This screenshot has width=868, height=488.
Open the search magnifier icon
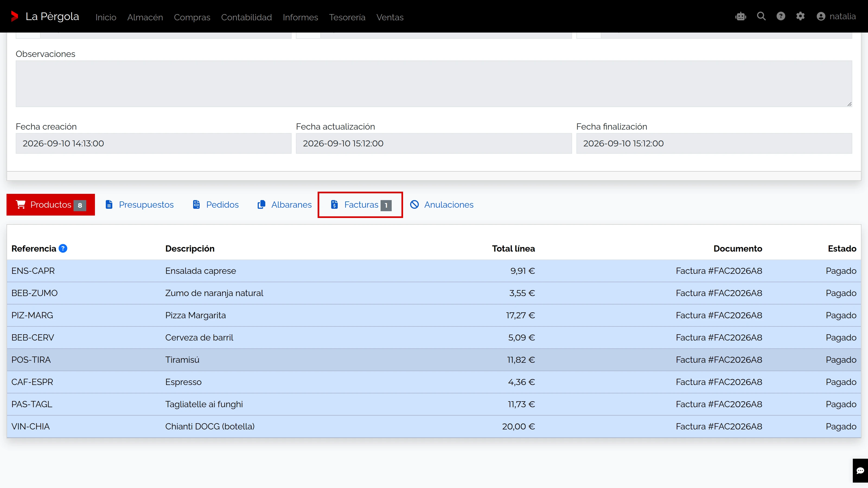pyautogui.click(x=761, y=16)
